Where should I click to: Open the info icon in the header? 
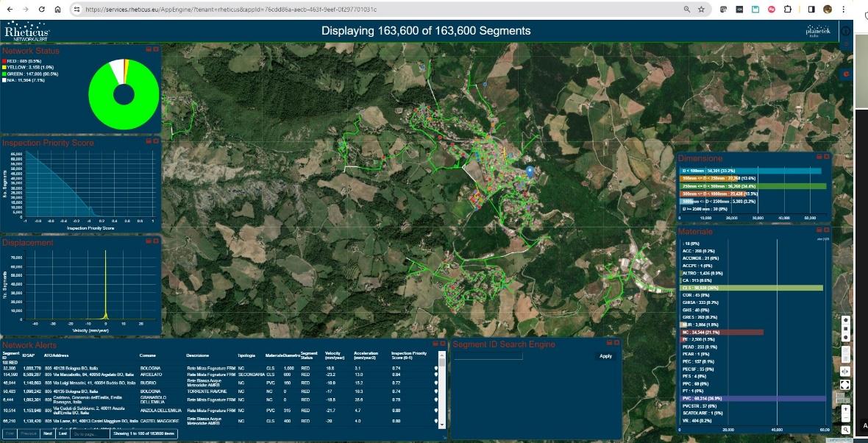846,32
